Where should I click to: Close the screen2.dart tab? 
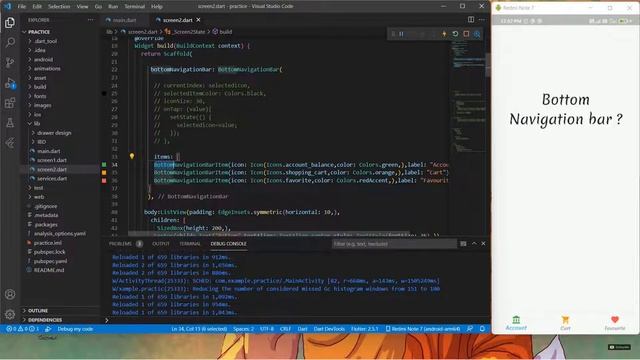click(x=198, y=20)
